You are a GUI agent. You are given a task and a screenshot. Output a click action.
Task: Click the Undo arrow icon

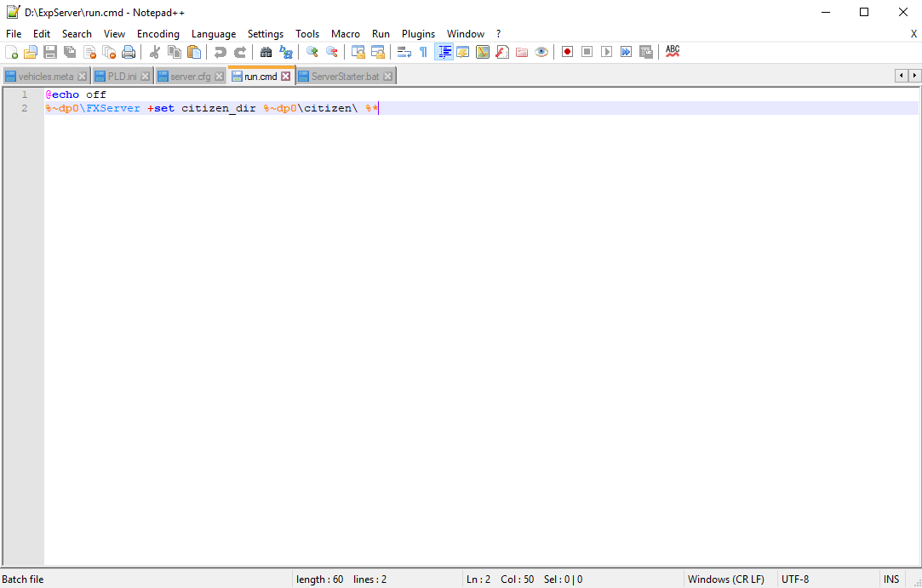click(x=220, y=52)
